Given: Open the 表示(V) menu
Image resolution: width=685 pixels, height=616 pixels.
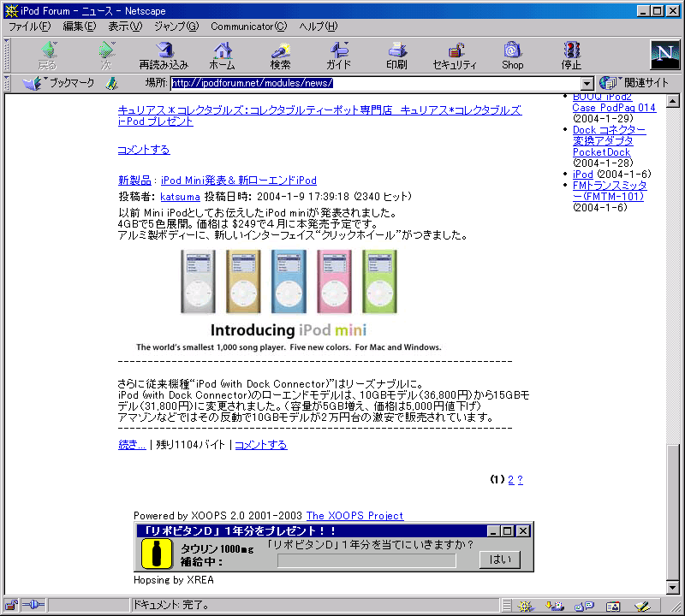Looking at the screenshot, I should pyautogui.click(x=125, y=27).
